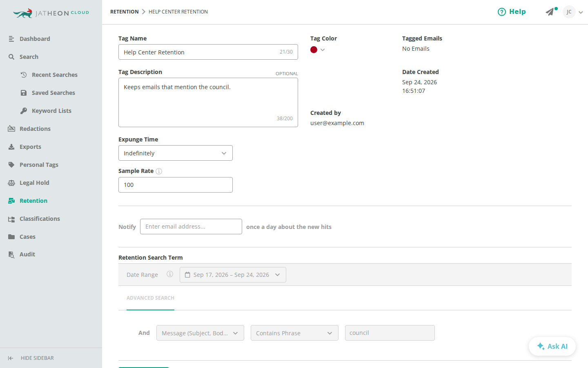The height and width of the screenshot is (368, 588).
Task: Open Redactions icon in sidebar
Action: coord(11,129)
